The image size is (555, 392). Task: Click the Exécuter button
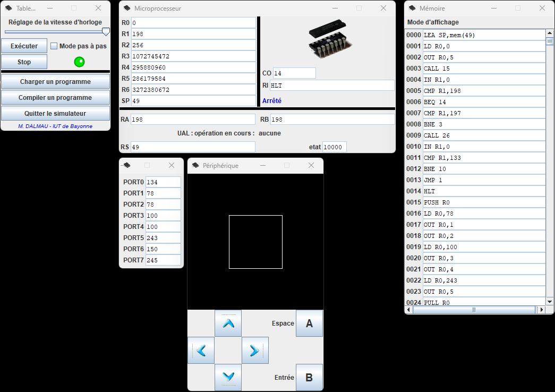24,46
